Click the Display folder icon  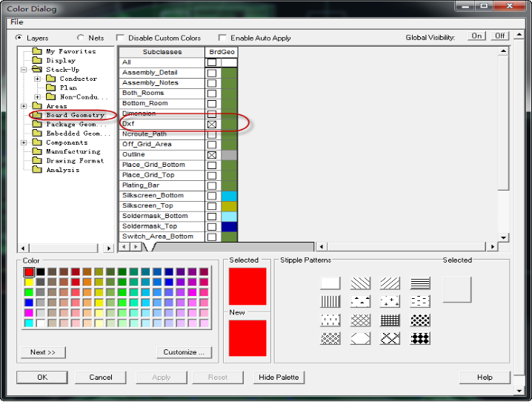pos(37,60)
